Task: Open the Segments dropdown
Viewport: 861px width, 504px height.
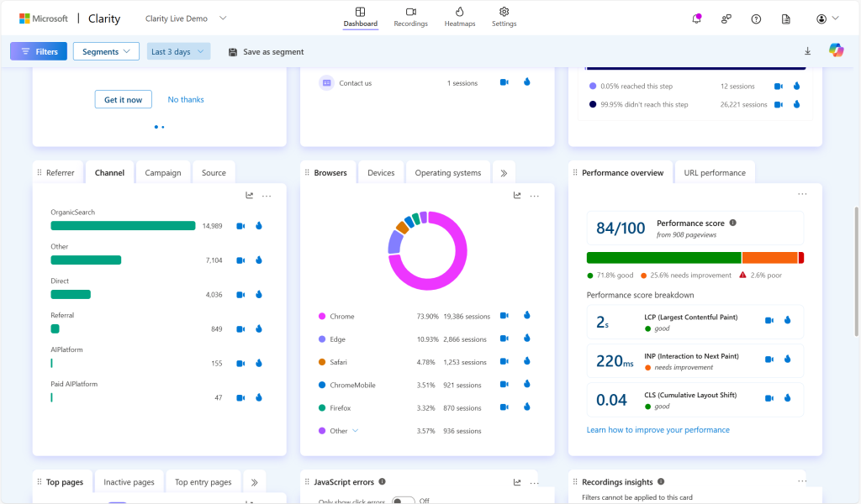Action: coord(106,51)
